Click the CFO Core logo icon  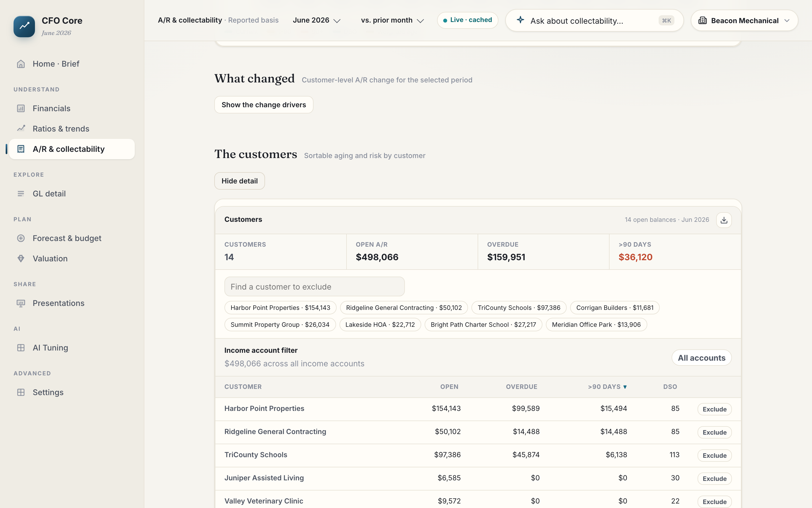[x=24, y=27]
